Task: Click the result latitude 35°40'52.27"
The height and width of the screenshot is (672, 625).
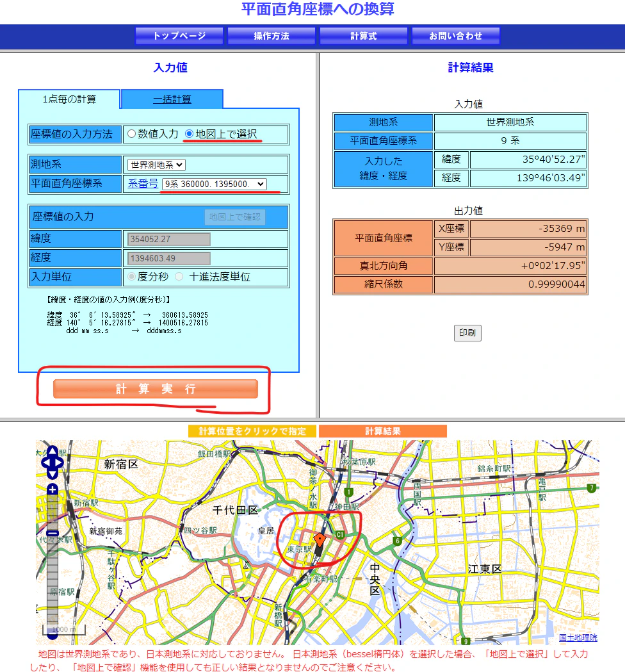Action: tap(528, 160)
